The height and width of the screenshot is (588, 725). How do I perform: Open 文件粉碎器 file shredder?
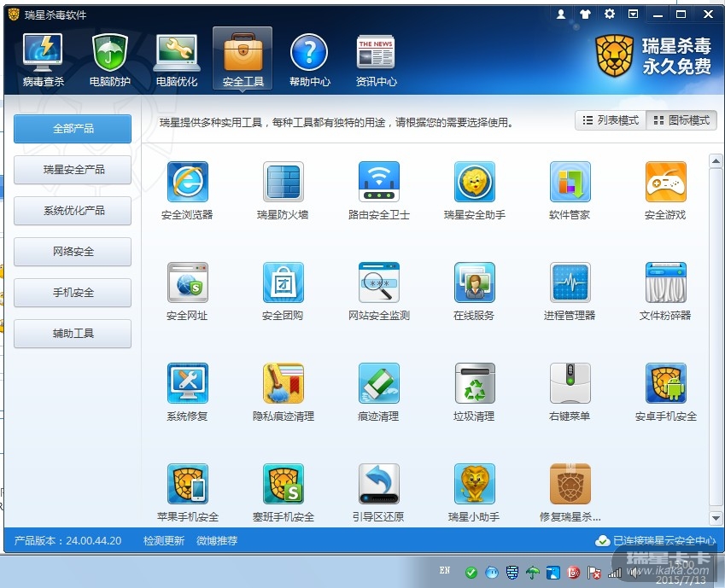(665, 283)
